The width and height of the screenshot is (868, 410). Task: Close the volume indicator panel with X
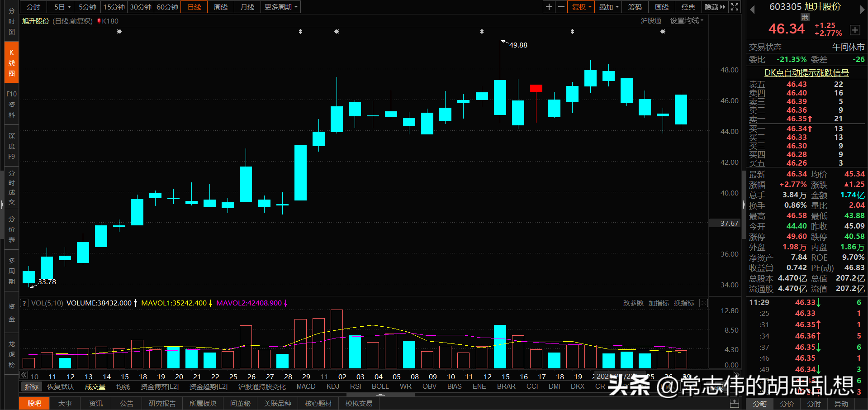(703, 303)
